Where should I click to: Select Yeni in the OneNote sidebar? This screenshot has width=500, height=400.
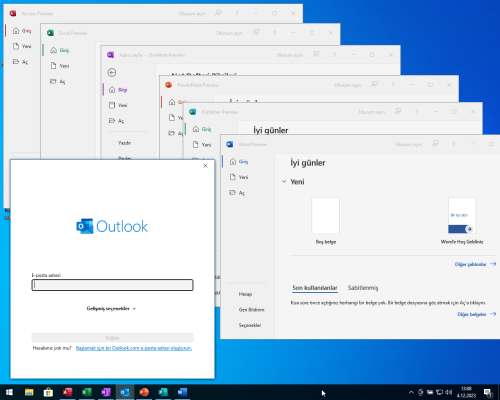(x=118, y=105)
